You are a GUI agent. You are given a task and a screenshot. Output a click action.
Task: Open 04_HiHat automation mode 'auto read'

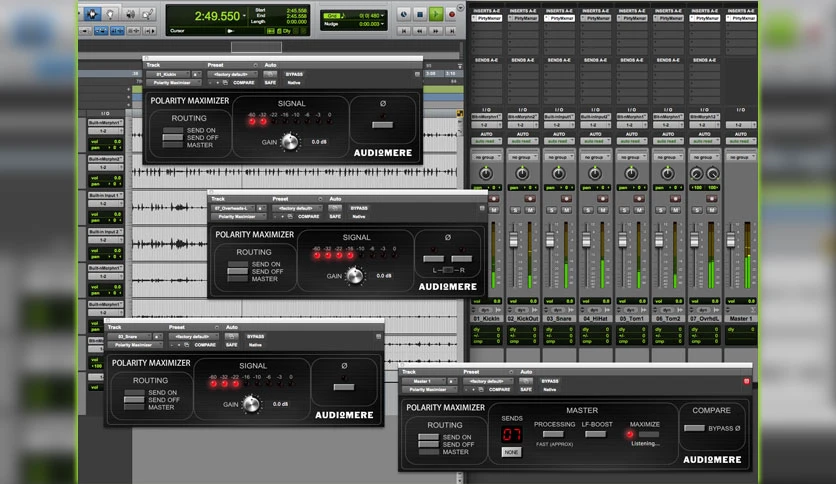595,141
